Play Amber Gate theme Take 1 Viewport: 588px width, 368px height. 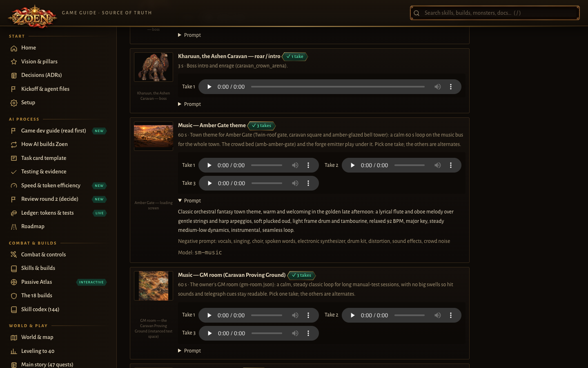point(209,165)
